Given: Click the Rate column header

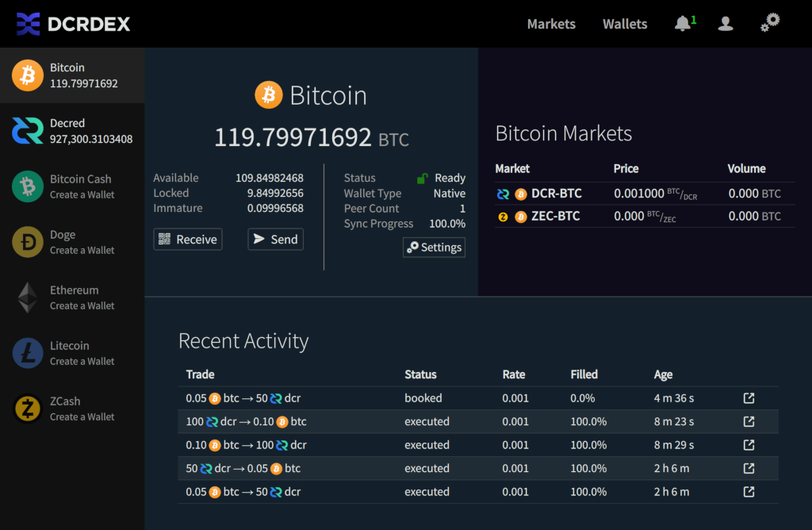Looking at the screenshot, I should pyautogui.click(x=514, y=374).
